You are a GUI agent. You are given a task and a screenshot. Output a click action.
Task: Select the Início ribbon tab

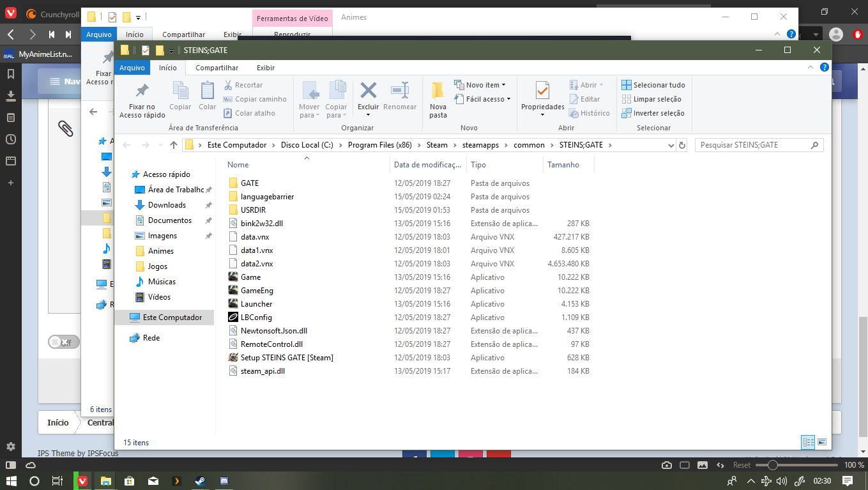pos(168,68)
